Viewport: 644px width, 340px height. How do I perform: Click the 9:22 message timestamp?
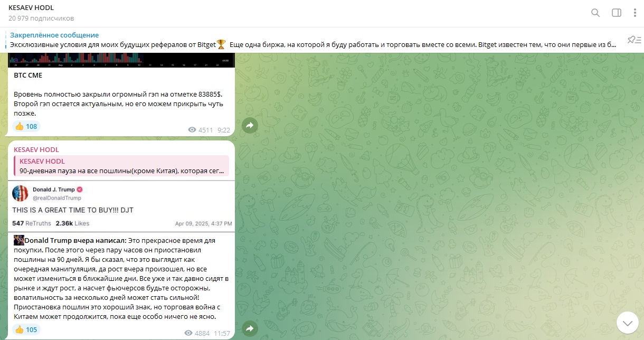tap(224, 129)
